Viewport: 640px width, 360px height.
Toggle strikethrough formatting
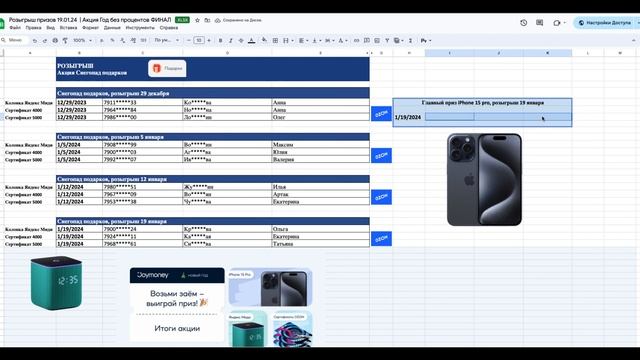coord(241,40)
